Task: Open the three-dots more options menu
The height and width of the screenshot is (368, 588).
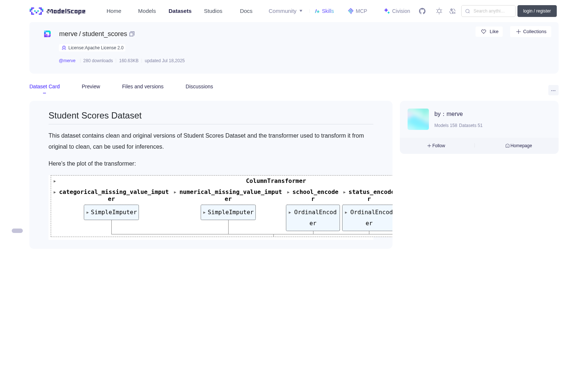Action: click(x=553, y=90)
